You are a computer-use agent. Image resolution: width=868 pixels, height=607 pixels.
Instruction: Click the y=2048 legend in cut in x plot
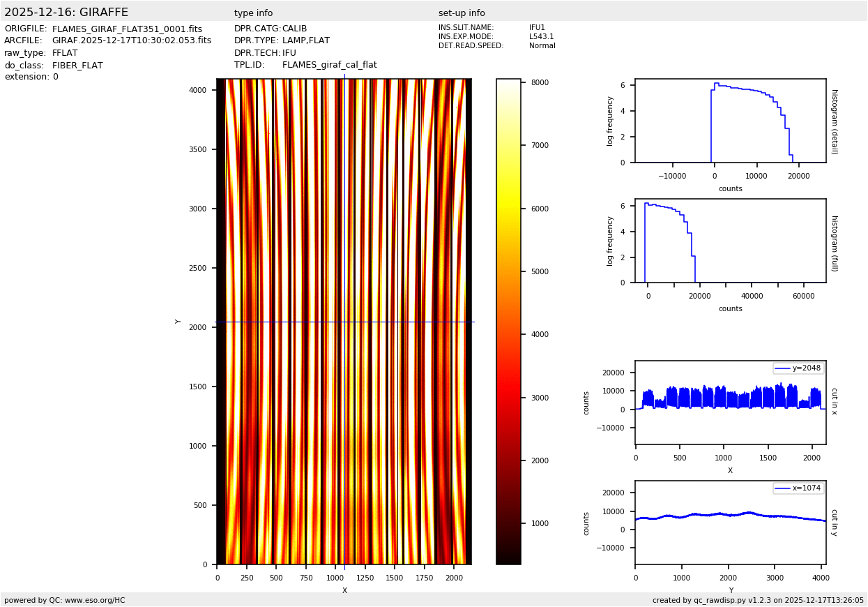click(798, 368)
